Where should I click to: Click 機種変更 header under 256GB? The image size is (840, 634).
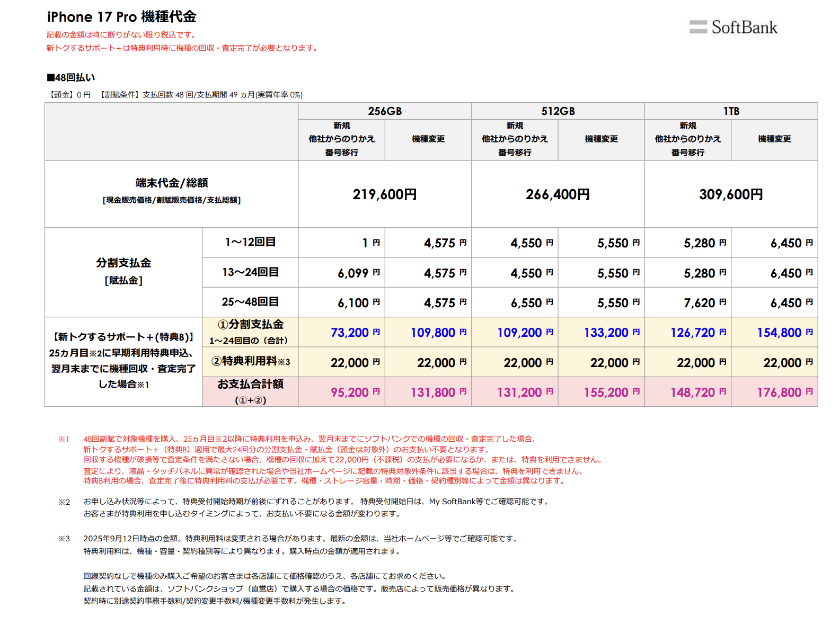pyautogui.click(x=428, y=139)
